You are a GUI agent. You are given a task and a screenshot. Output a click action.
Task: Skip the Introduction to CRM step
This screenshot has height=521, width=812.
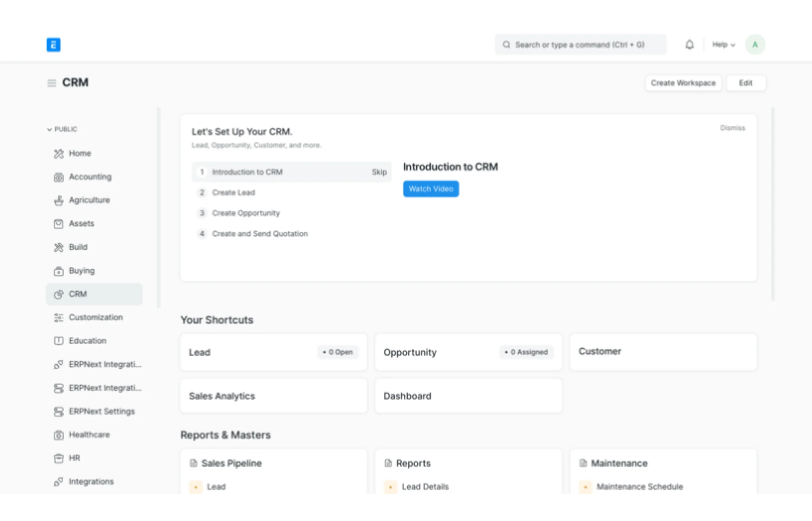tap(379, 172)
